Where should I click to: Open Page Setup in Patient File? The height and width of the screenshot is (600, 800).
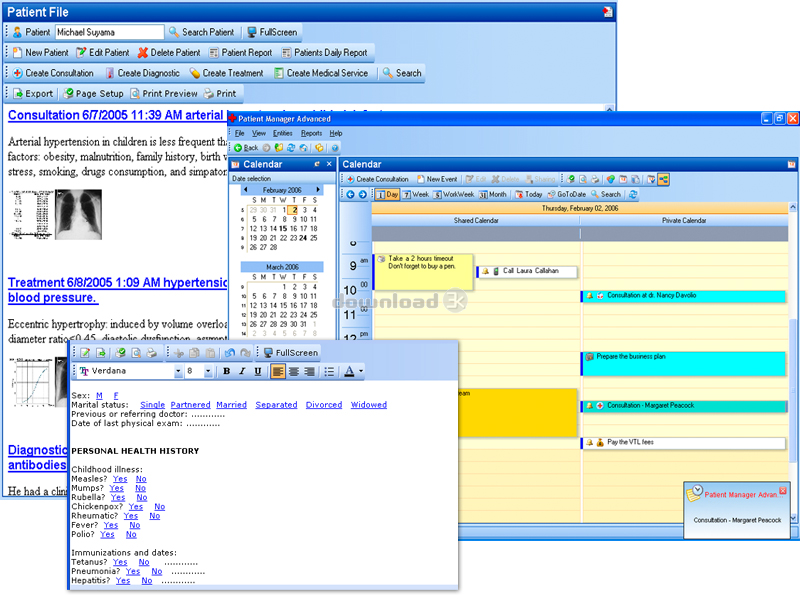point(93,93)
